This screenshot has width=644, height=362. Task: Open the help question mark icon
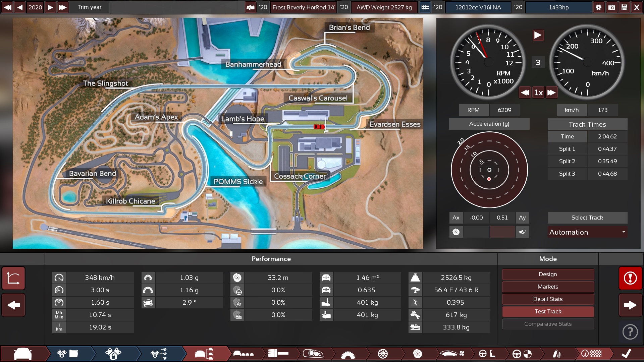pos(630,332)
